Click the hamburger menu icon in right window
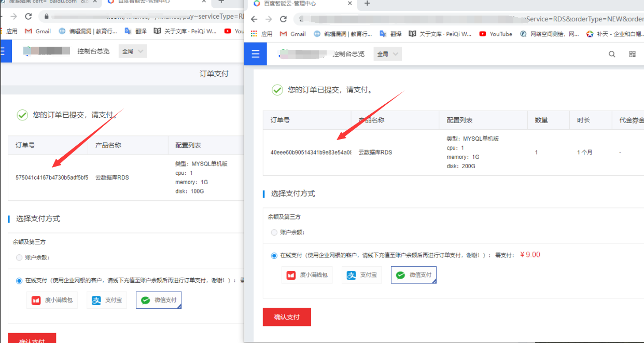 click(255, 54)
